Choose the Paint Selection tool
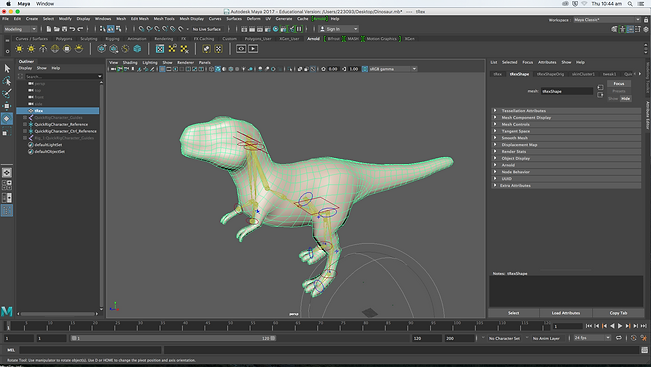The height and width of the screenshot is (367, 651). (7, 93)
